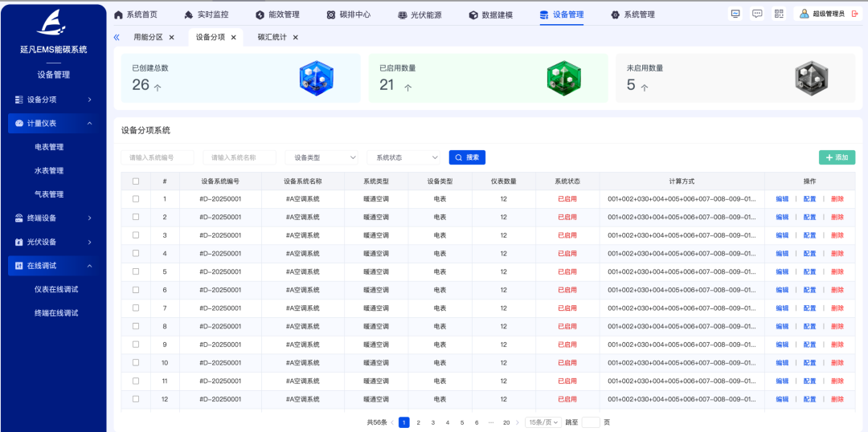
Task: Expand the 终端设备 sidebar menu
Action: tap(53, 218)
